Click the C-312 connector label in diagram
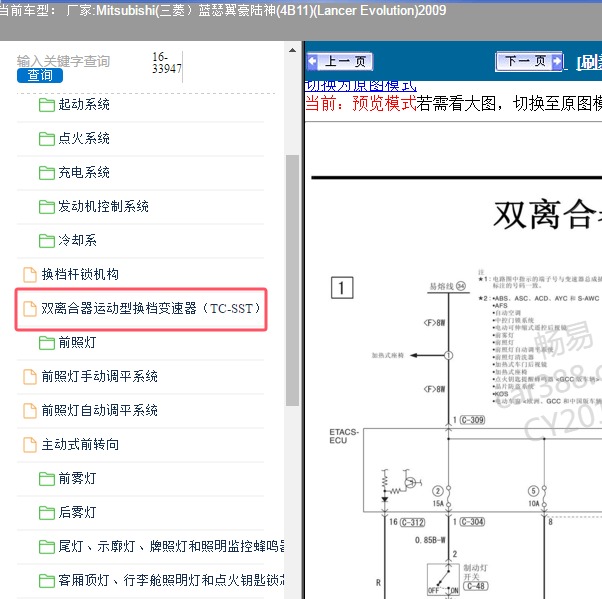This screenshot has height=599, width=602. click(412, 522)
